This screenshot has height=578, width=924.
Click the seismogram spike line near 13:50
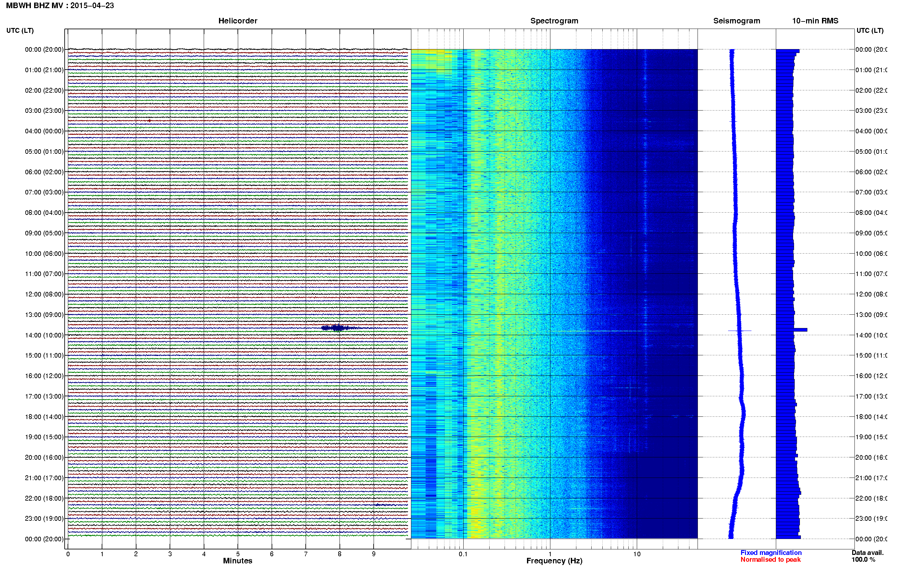(739, 331)
